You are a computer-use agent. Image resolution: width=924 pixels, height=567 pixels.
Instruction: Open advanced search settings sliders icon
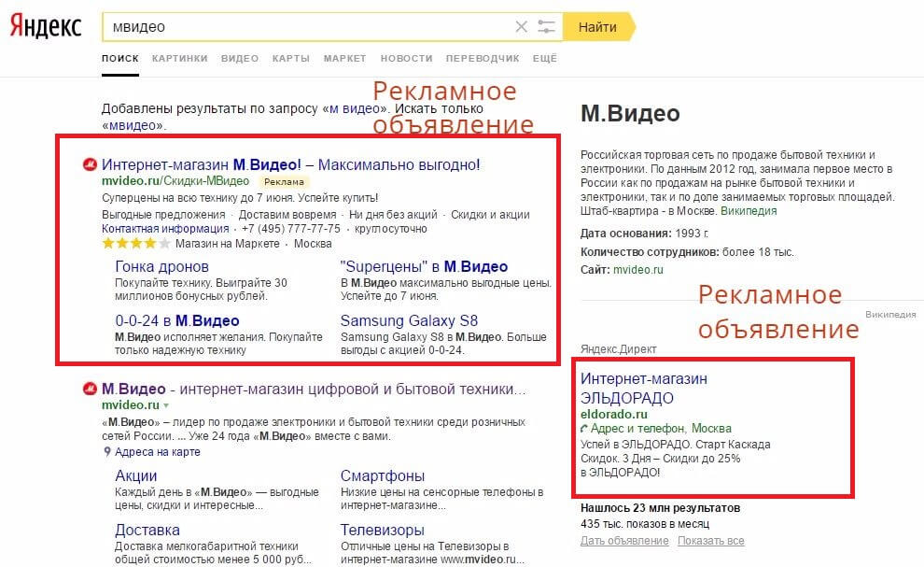[x=546, y=26]
